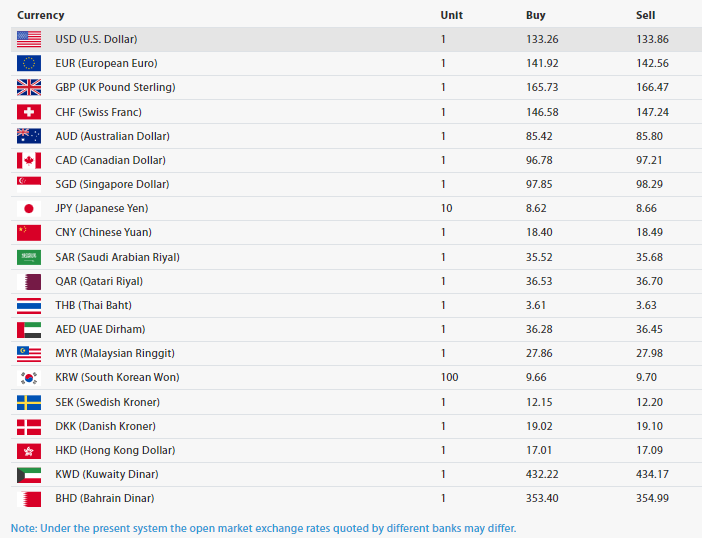
Task: Click the open market exchange rates note
Action: click(x=264, y=527)
